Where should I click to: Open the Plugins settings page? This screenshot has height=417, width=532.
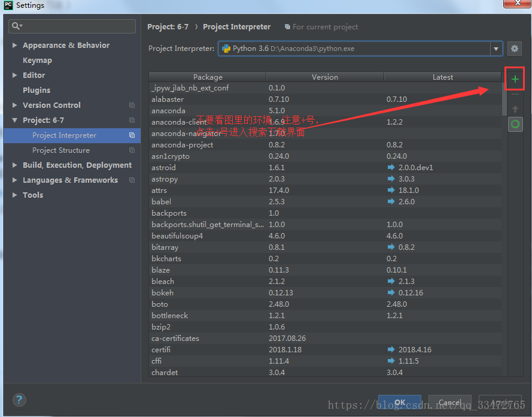[x=37, y=90]
